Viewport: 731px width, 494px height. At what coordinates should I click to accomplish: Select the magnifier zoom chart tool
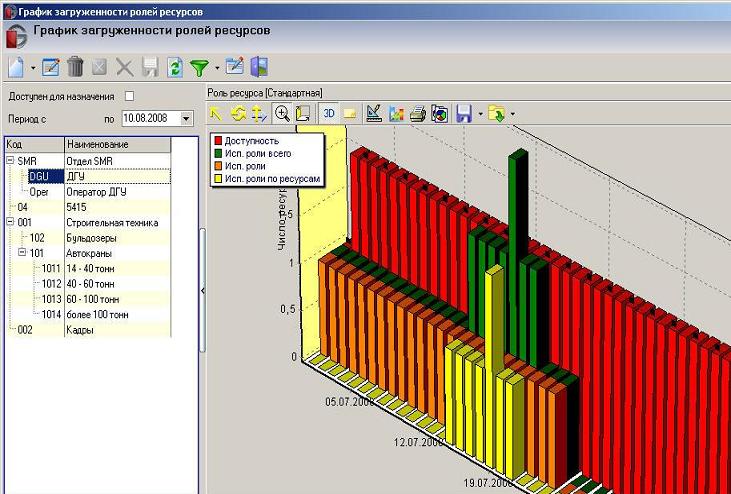point(283,113)
